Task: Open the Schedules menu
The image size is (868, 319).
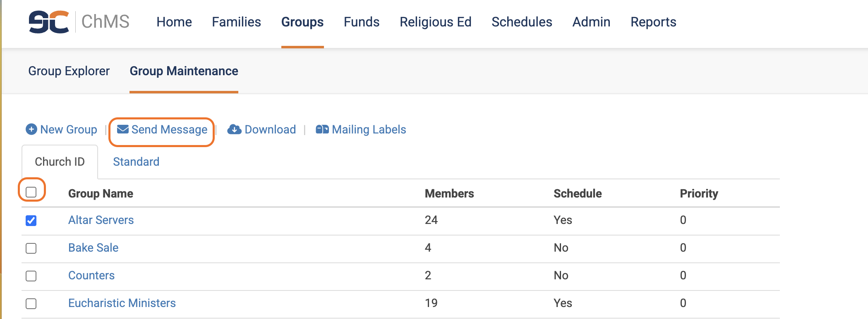Action: coord(522,22)
